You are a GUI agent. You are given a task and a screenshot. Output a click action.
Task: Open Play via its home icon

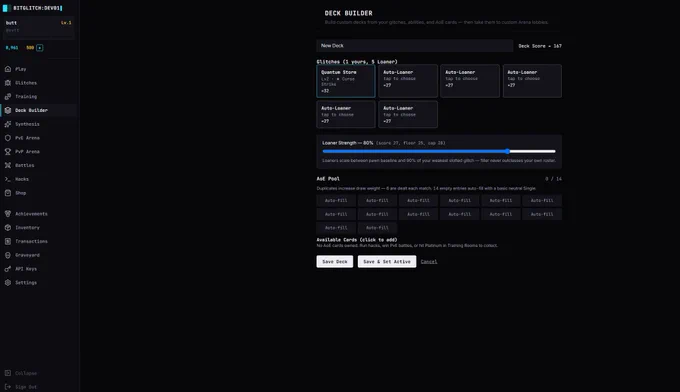[x=8, y=69]
